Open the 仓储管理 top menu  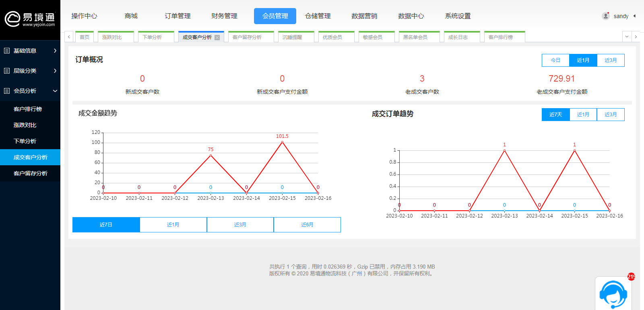tap(318, 16)
